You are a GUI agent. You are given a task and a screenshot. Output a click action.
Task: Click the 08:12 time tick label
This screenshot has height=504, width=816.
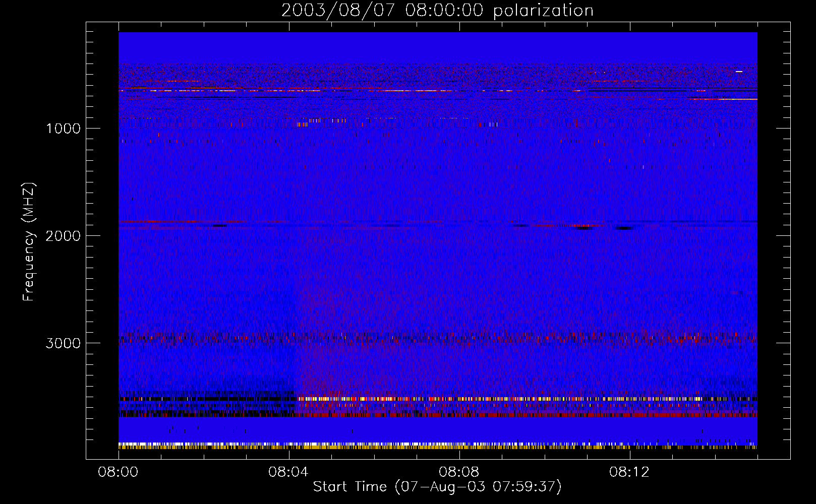pyautogui.click(x=629, y=472)
